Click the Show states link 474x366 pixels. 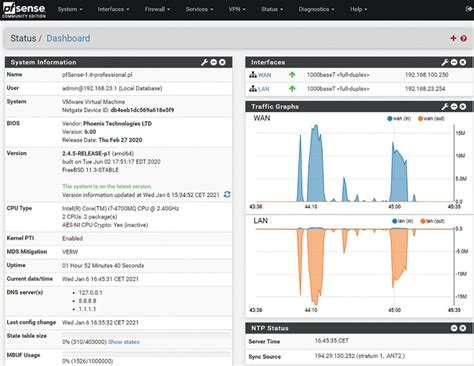[x=124, y=342]
